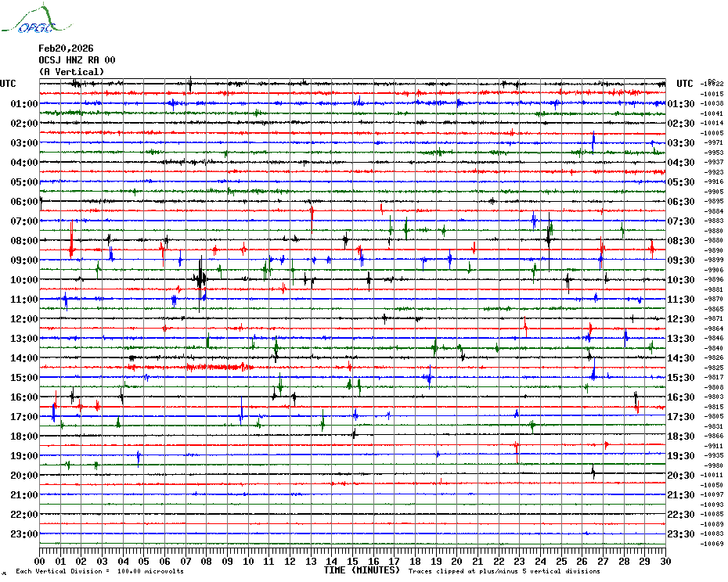728x582 pixels.
Task: Click minute 19 on the time axis
Action: point(436,561)
